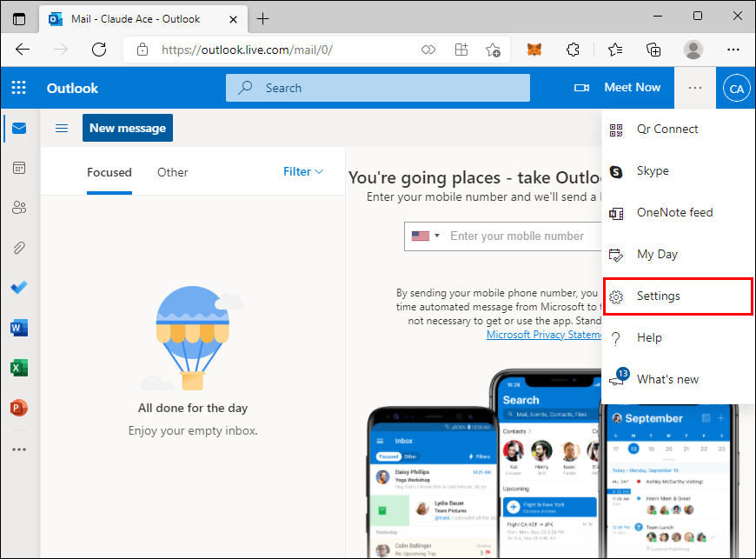Choose Settings from the overflow menu

pos(678,296)
